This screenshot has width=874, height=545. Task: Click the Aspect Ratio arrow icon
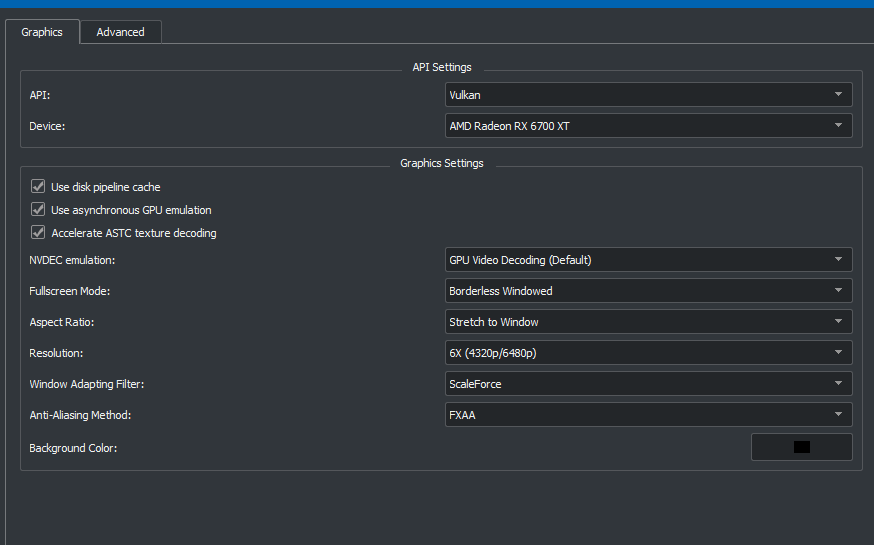click(x=838, y=322)
